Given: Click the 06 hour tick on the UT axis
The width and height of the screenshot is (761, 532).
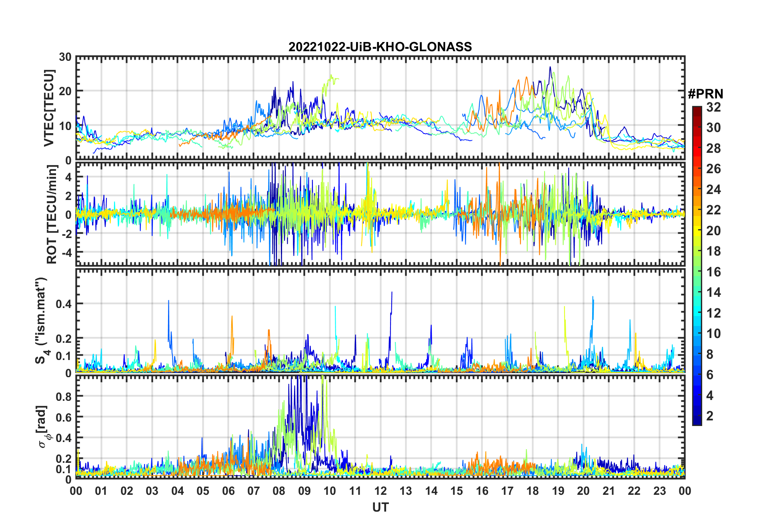Looking at the screenshot, I should pyautogui.click(x=228, y=491).
